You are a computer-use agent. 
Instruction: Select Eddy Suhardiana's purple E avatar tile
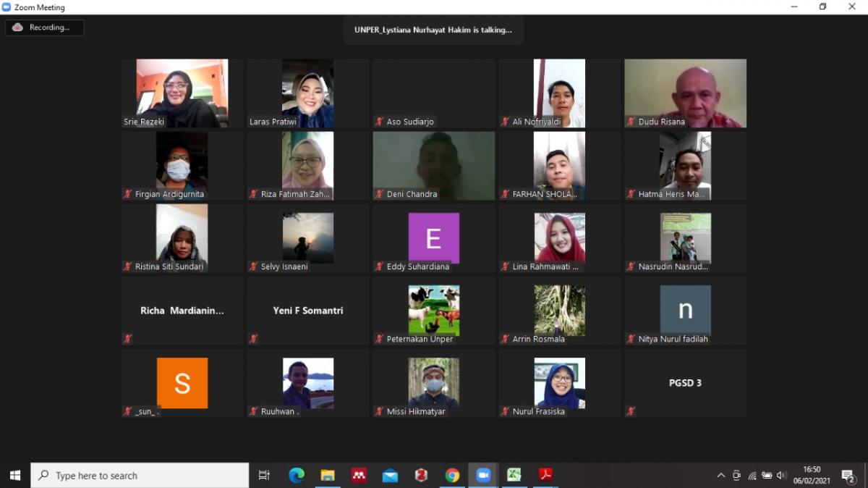tap(433, 237)
